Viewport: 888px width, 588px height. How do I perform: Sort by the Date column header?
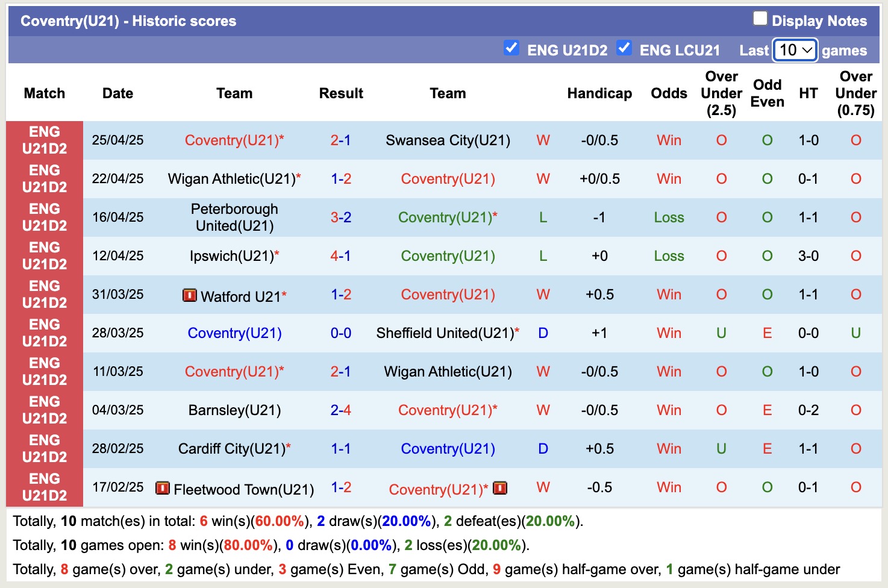pyautogui.click(x=117, y=93)
